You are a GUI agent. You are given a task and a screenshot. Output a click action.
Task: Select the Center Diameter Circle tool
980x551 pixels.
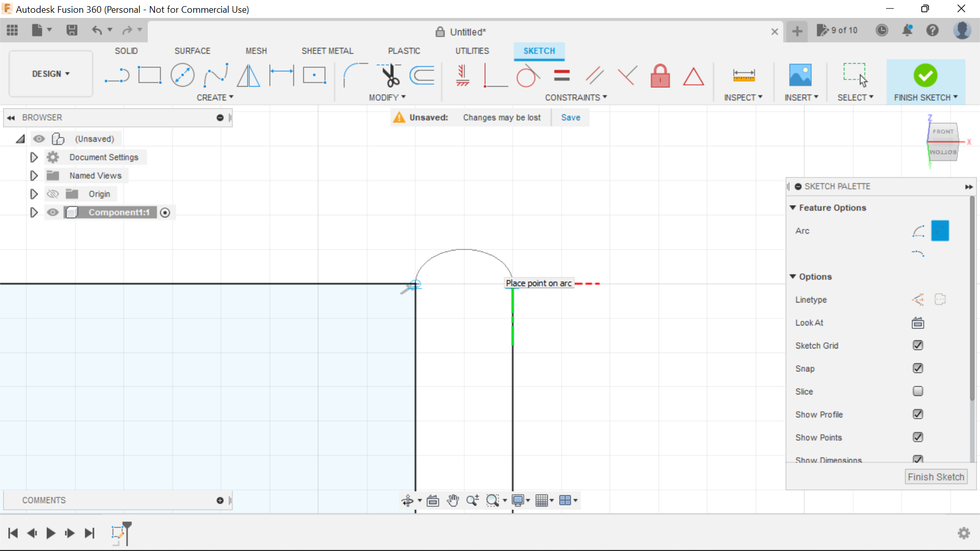tap(182, 76)
